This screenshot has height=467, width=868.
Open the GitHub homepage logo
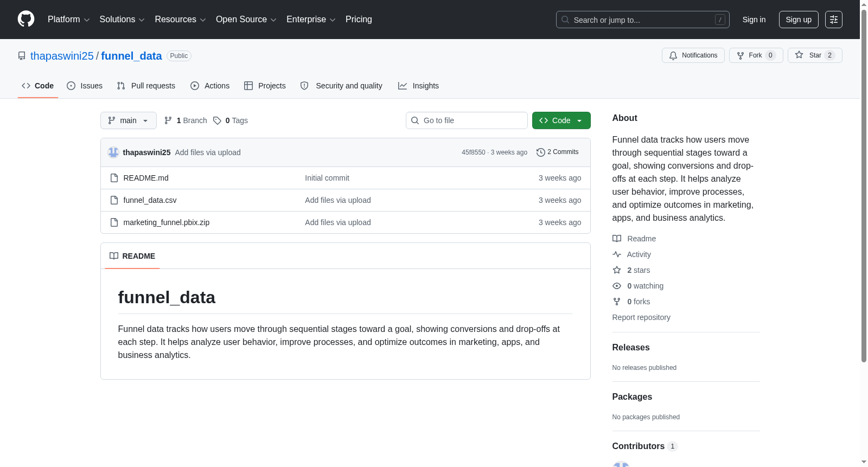pos(26,19)
